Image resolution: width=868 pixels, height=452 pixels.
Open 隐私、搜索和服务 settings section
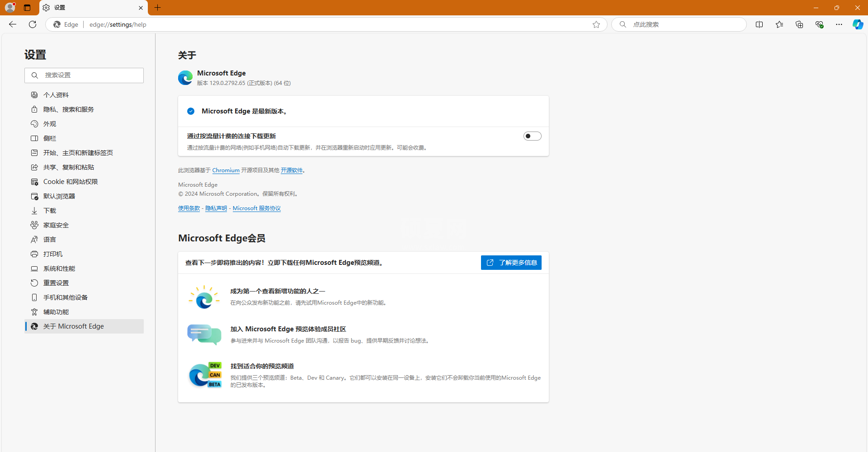pos(84,109)
